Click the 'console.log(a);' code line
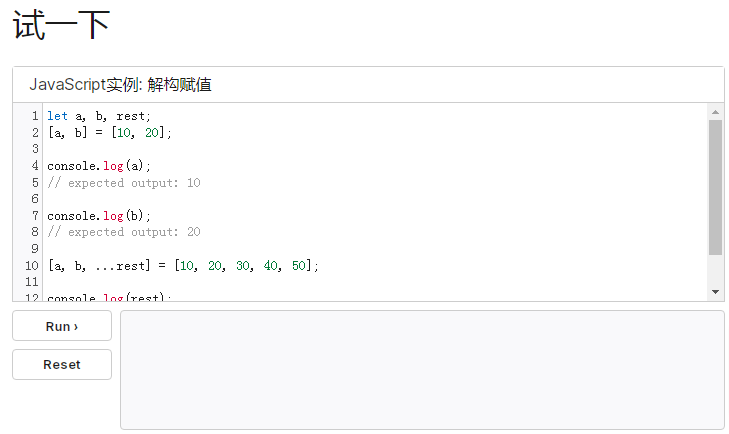Screen dimensions: 729x434 pos(99,166)
